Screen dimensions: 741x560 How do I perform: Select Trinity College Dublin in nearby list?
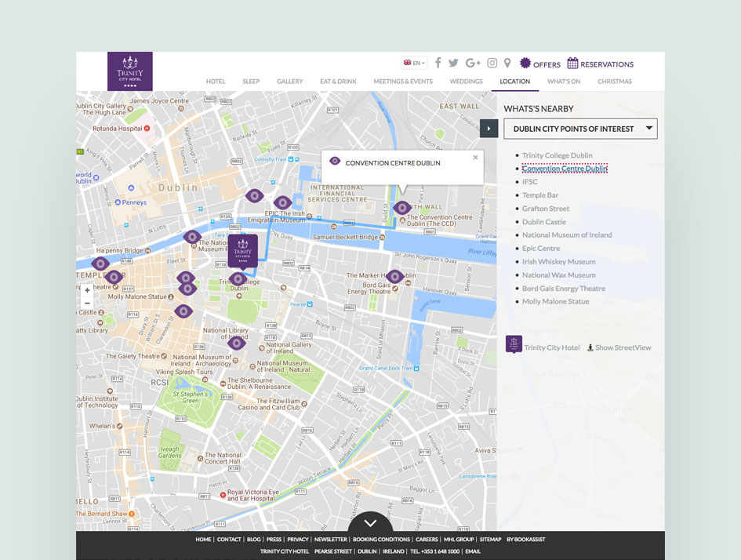(558, 155)
